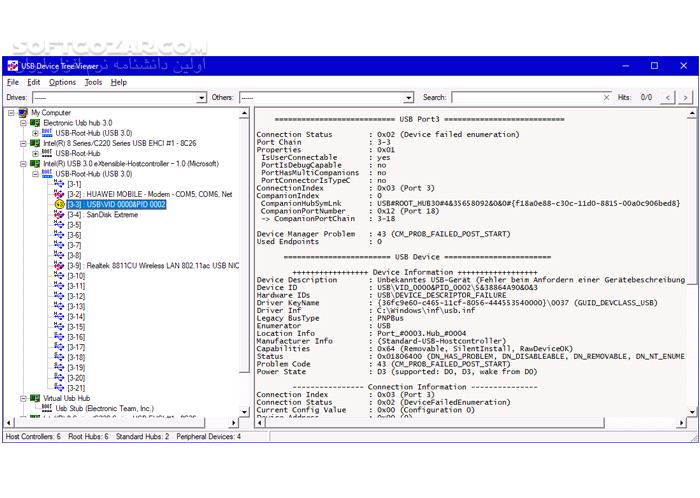Image resolution: width=700 pixels, height=498 pixels.
Task: Clear the search field with the X
Action: coord(606,97)
